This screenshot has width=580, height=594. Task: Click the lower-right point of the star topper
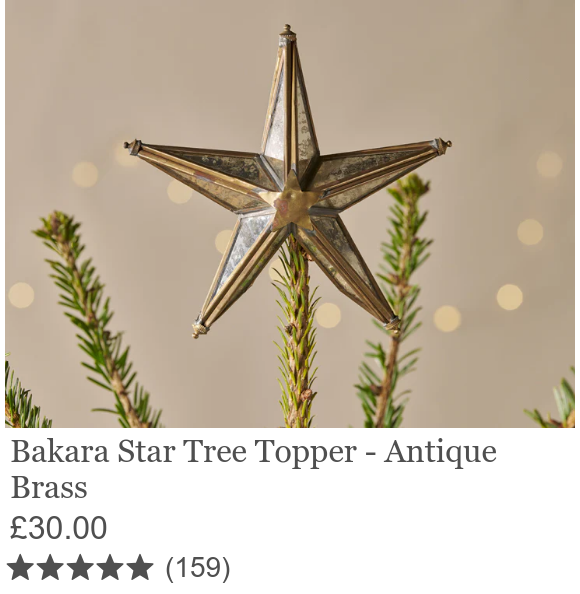(x=393, y=325)
